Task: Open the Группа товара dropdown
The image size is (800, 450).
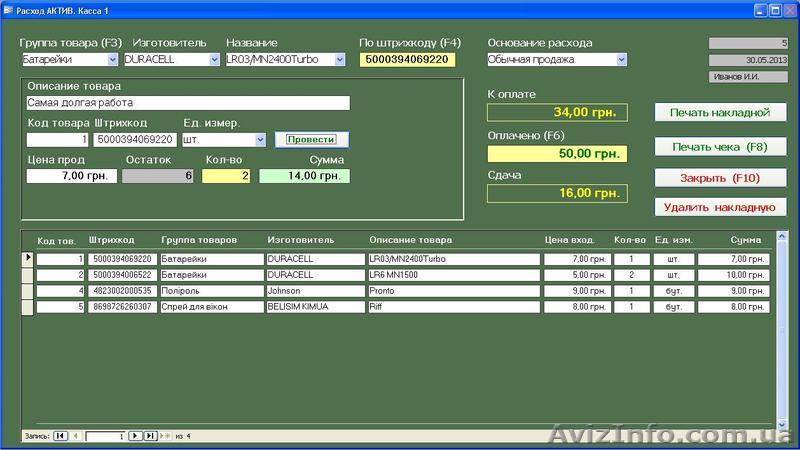Action: point(113,60)
